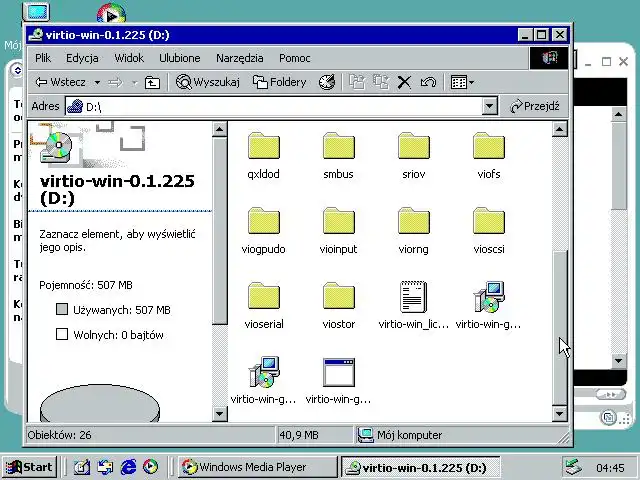Open the Views dropdown button
The image size is (640, 480).
pyautogui.click(x=462, y=82)
